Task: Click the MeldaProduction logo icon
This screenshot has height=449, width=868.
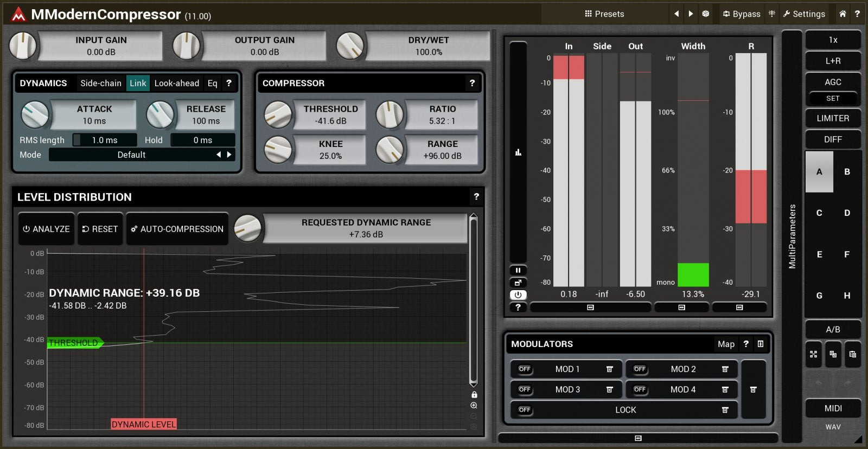Action: [18, 14]
